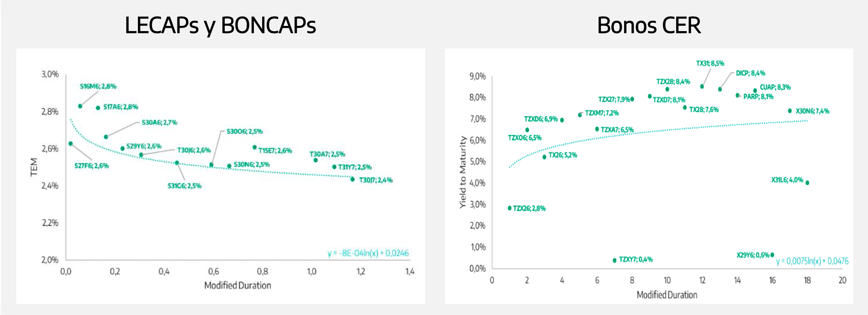Select the X31L6 data point
868x315 pixels.
pos(807,183)
